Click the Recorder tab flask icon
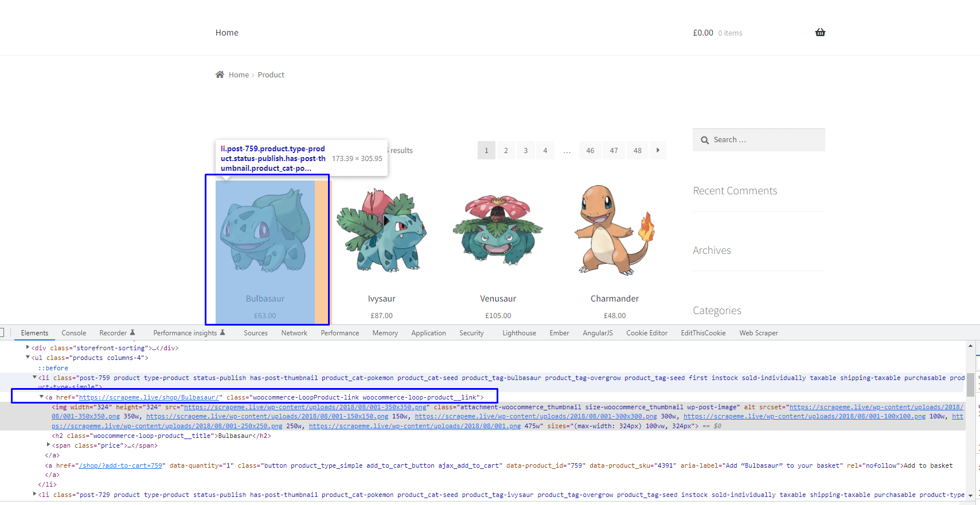 [x=132, y=332]
